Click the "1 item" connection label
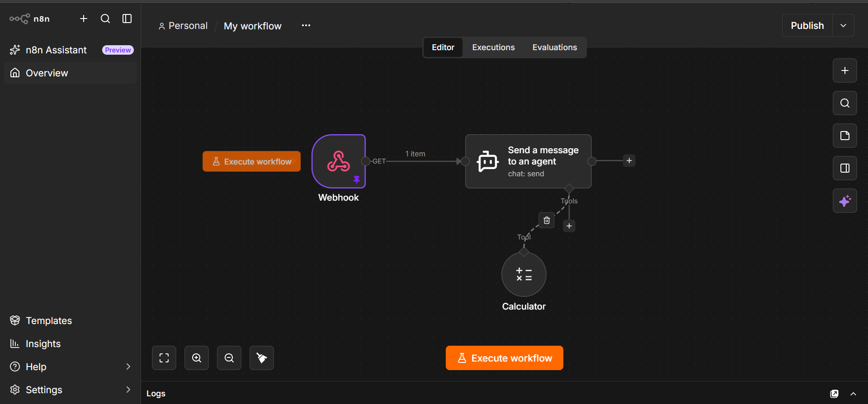 coord(415,154)
